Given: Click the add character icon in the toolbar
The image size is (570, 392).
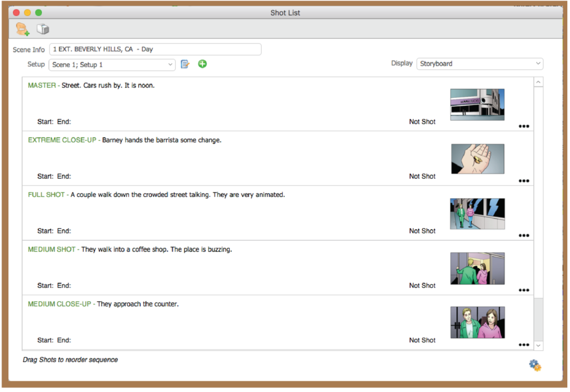Looking at the screenshot, I should coord(22,29).
